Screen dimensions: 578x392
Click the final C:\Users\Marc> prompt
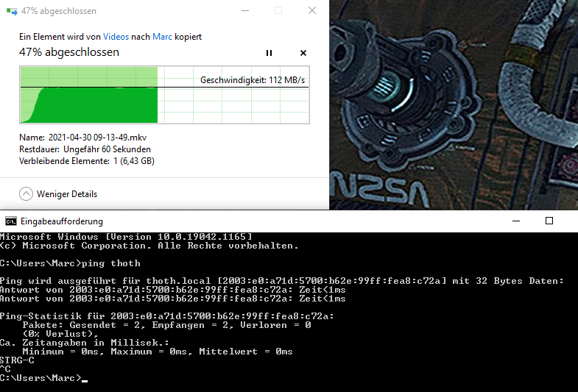[x=40, y=378]
